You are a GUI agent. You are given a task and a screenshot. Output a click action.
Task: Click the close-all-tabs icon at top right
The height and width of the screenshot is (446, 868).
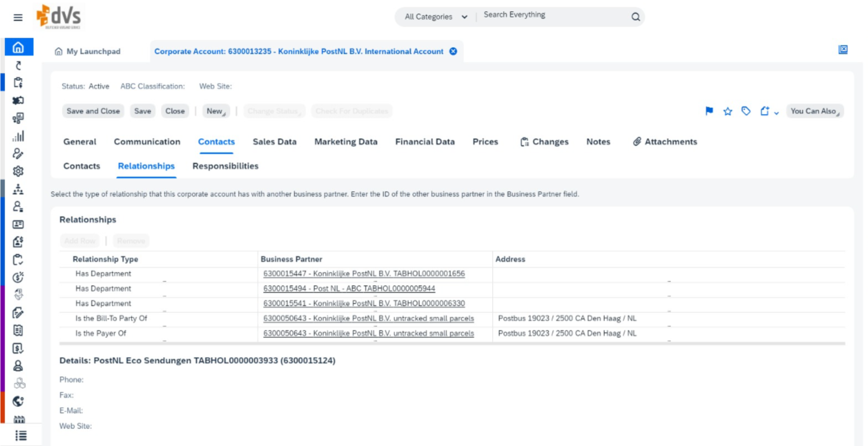(x=843, y=49)
